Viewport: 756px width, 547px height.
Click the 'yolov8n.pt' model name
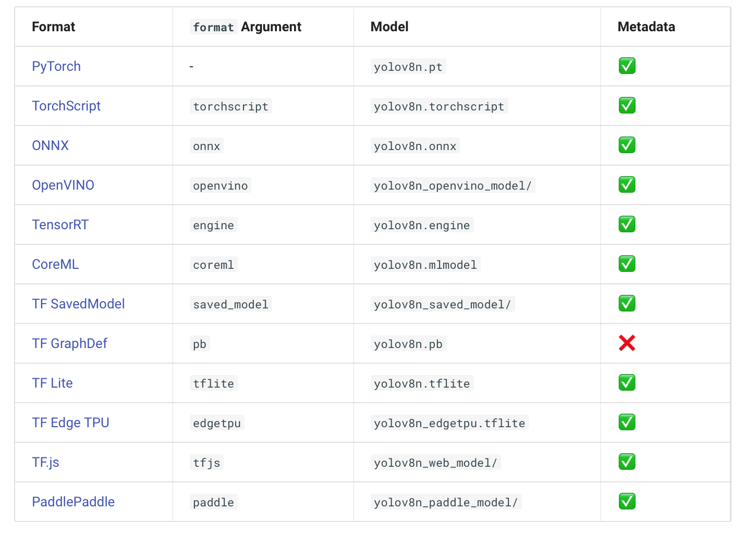click(408, 67)
